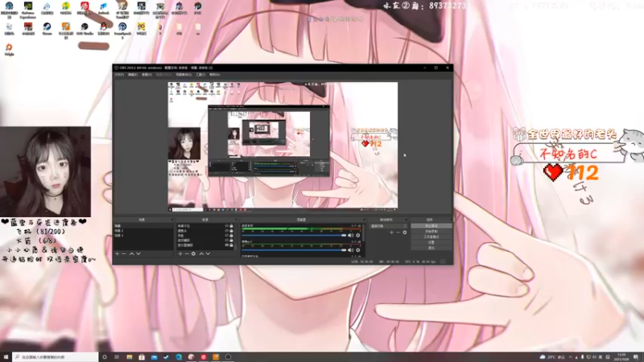The width and height of the screenshot is (644, 362).
Task: Open transition properties gear icon
Action: click(x=405, y=232)
